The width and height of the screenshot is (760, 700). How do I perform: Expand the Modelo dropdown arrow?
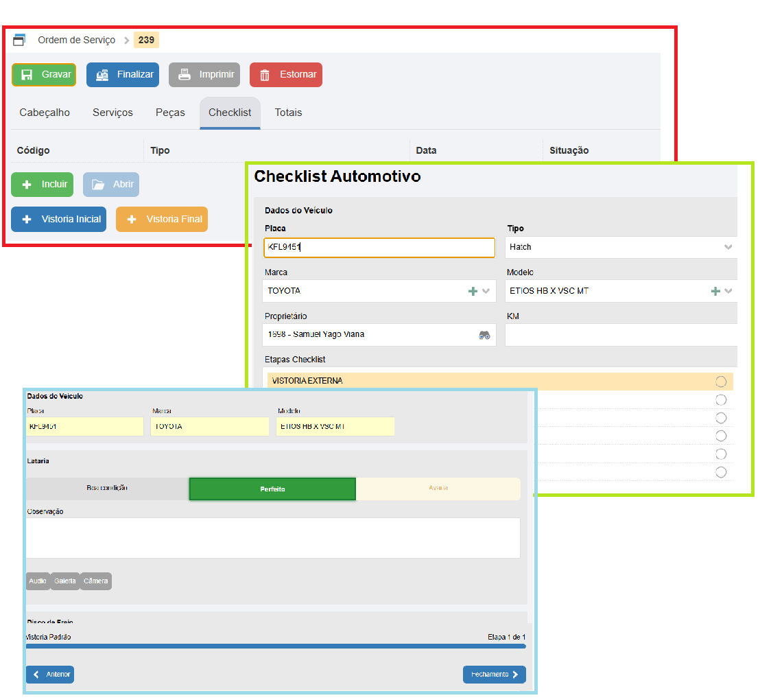coord(728,291)
